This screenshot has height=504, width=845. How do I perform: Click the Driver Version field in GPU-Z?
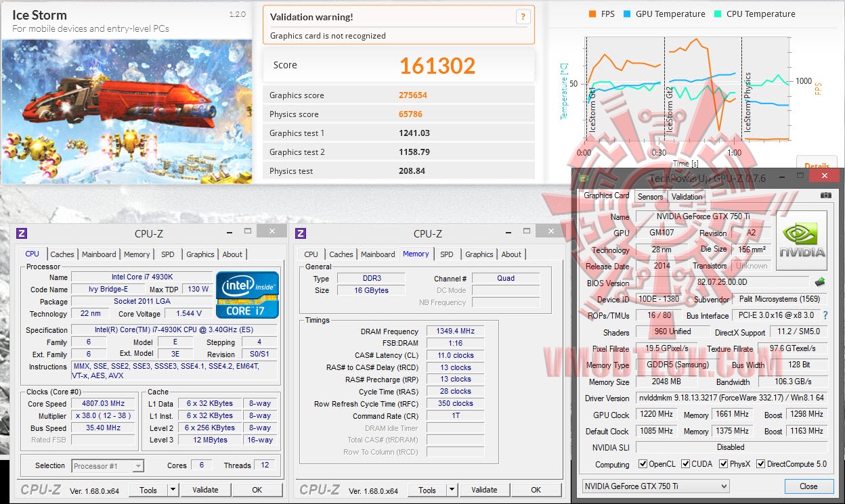[x=731, y=398]
